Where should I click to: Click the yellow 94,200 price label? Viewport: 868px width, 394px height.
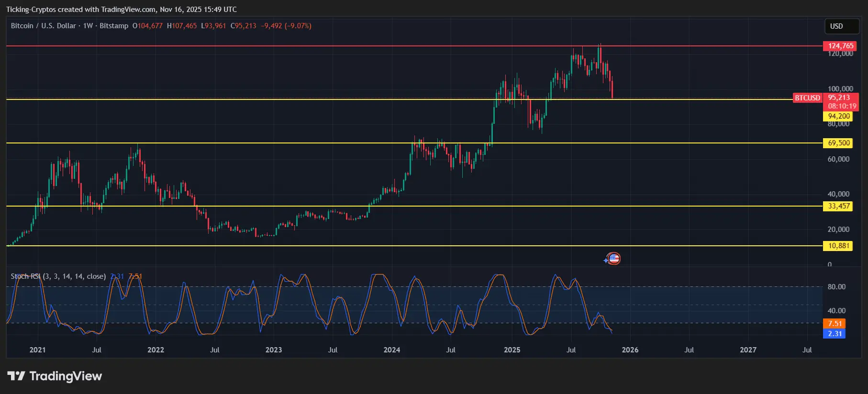point(839,116)
